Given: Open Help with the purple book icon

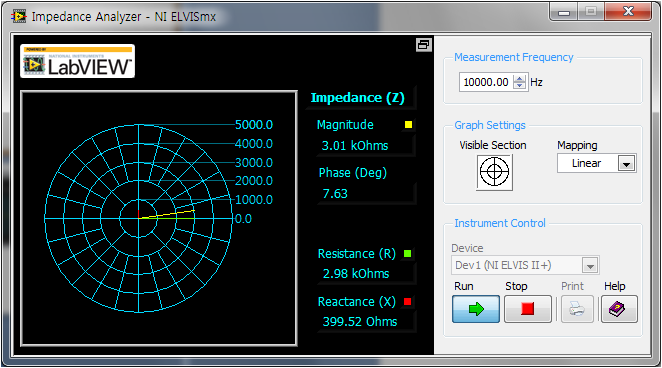Looking at the screenshot, I should pyautogui.click(x=619, y=309).
